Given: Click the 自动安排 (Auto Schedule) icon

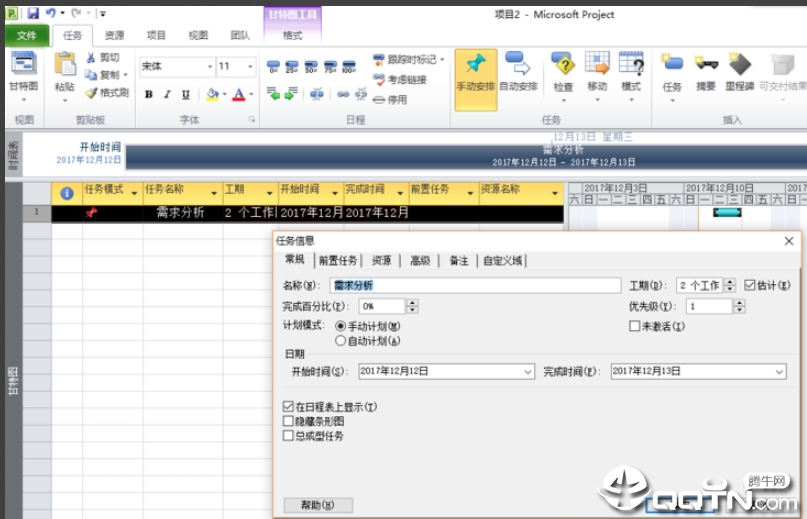Looking at the screenshot, I should (520, 66).
